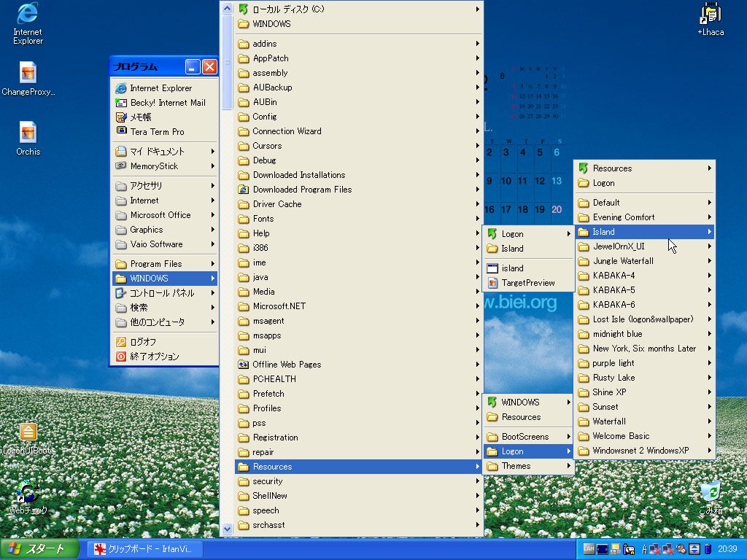Select the Microsoft.NET folder
The height and width of the screenshot is (560, 747).
click(x=359, y=306)
